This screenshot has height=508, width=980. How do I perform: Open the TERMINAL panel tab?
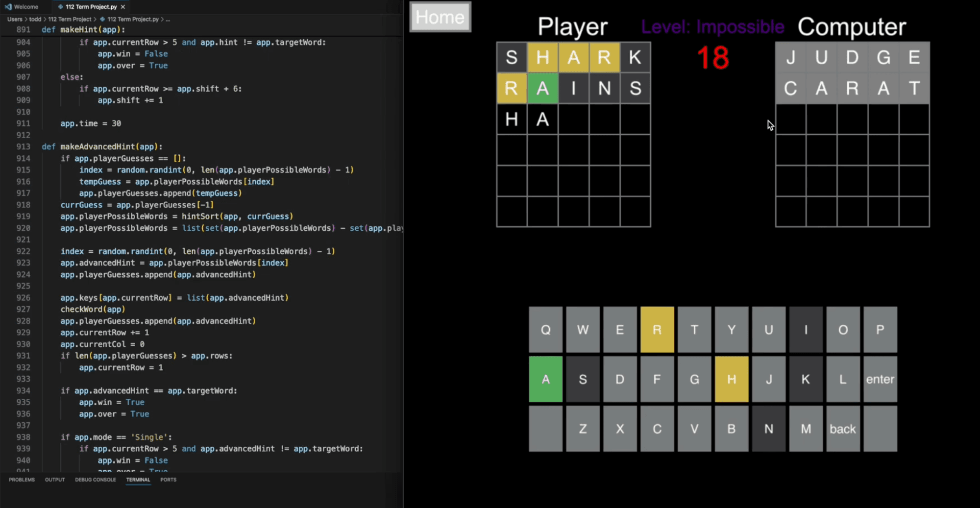(138, 480)
